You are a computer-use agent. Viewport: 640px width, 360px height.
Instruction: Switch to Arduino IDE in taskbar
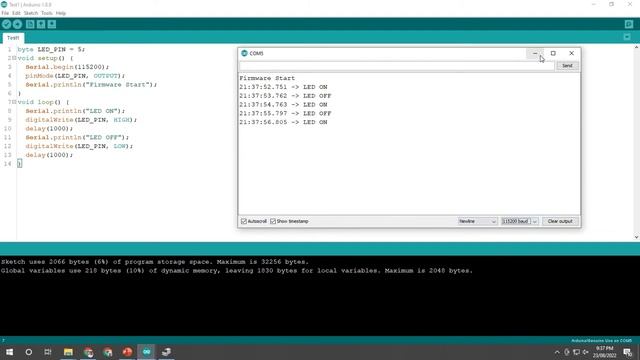[x=147, y=352]
